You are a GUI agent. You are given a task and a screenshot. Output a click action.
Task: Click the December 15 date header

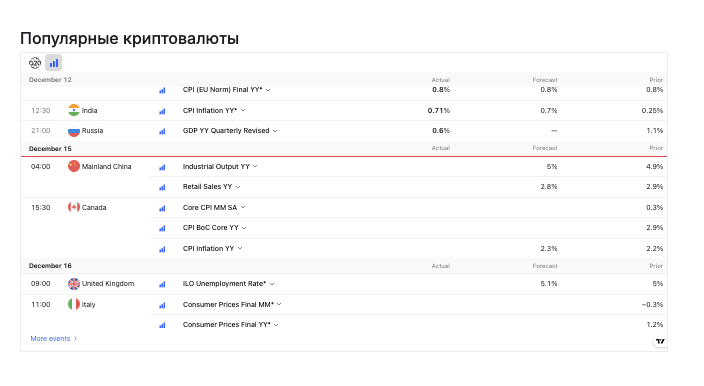point(50,149)
